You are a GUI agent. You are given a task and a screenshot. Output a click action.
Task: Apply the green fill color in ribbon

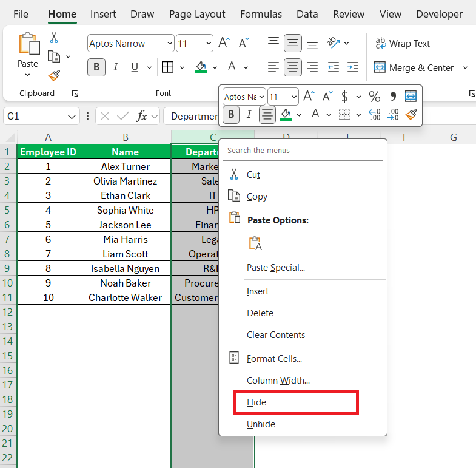[201, 67]
